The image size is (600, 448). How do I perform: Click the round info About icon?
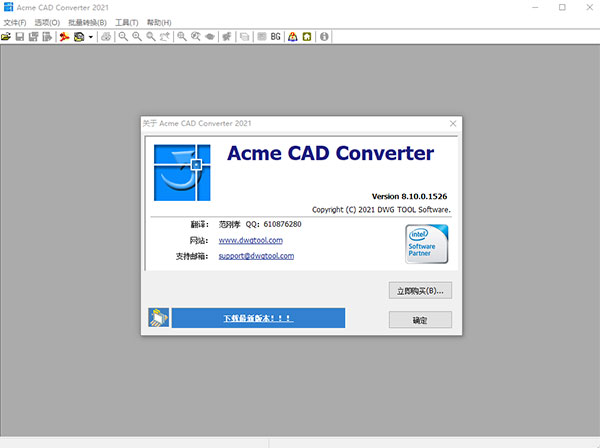tap(324, 37)
